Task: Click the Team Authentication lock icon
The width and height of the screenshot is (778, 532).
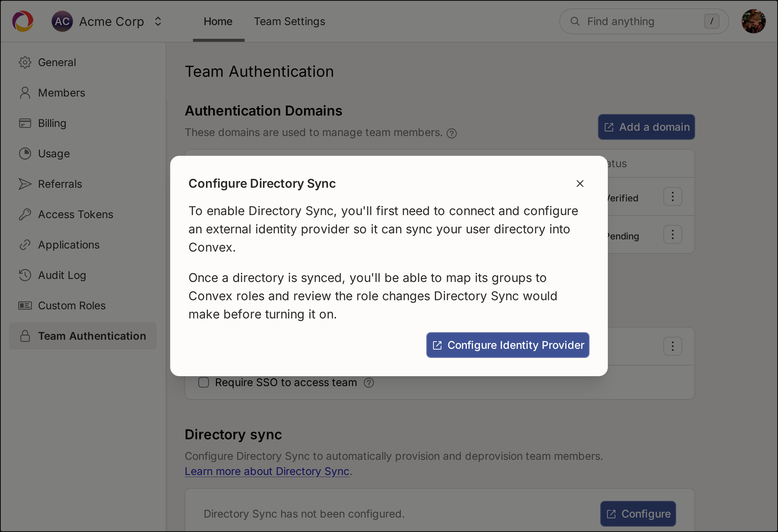Action: pos(25,336)
